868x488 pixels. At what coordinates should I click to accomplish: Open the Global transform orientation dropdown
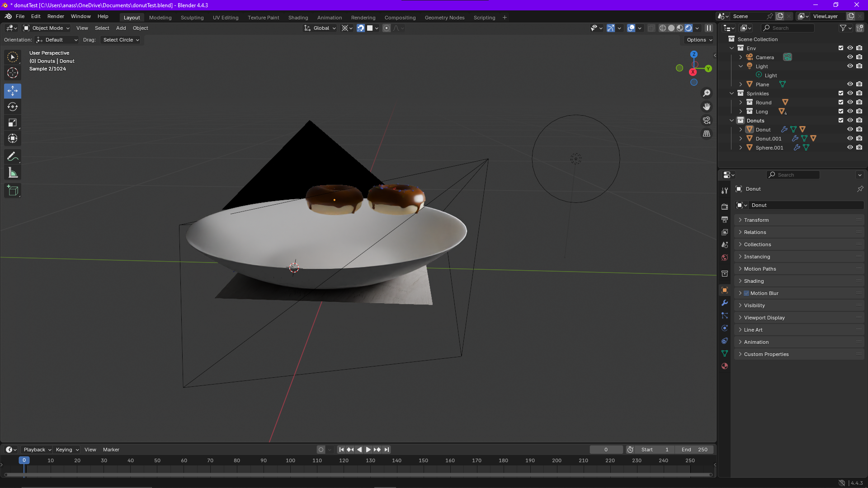pos(320,28)
